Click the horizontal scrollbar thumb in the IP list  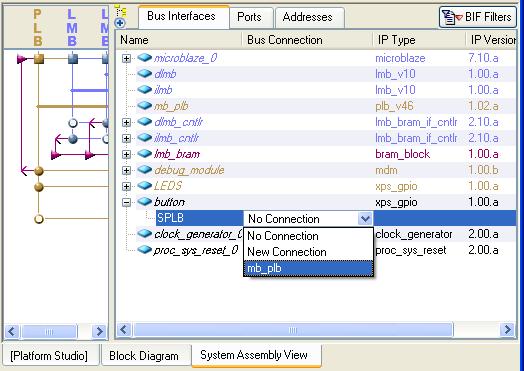coord(293,330)
